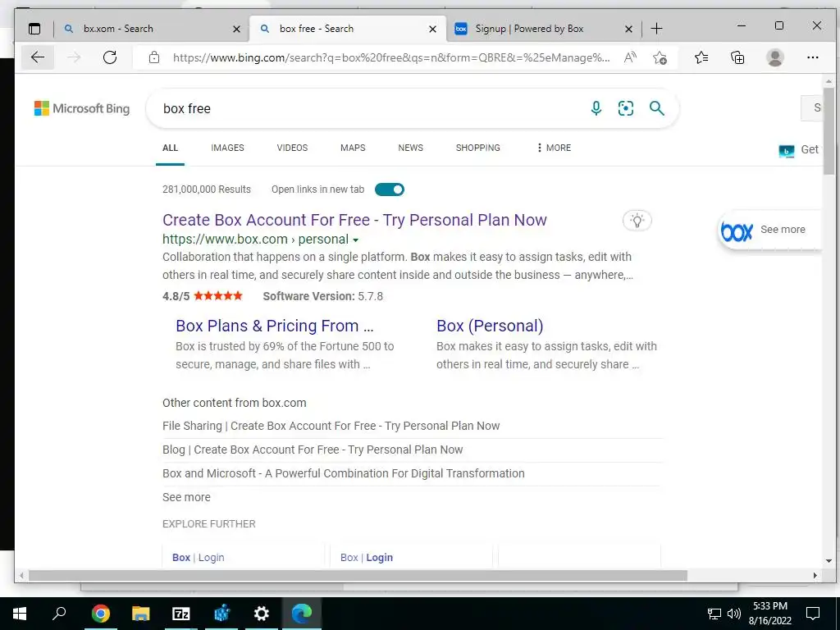Open the browser profile avatar

(x=774, y=57)
